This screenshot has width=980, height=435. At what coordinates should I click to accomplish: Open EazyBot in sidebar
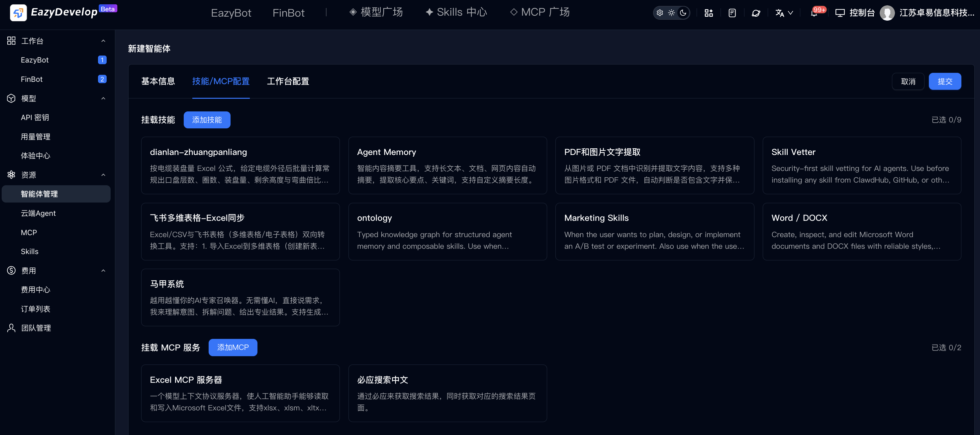(35, 60)
